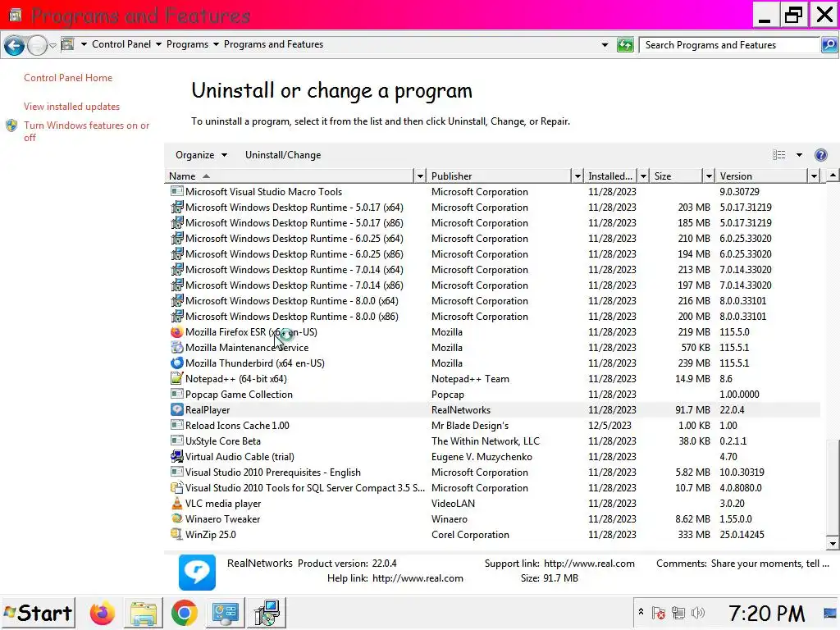Open Turn Windows features on or off
The height and width of the screenshot is (630, 840).
[86, 131]
